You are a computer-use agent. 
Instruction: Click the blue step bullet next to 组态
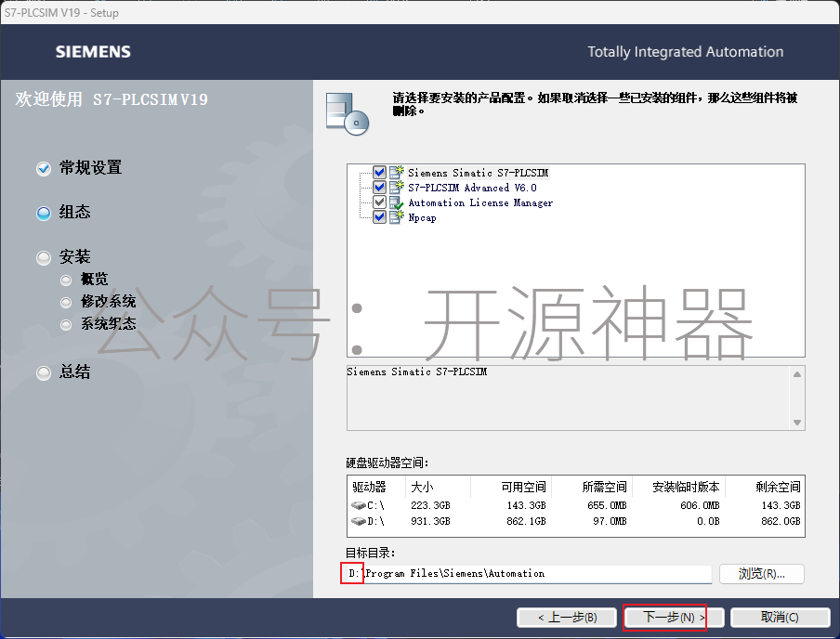pos(44,214)
